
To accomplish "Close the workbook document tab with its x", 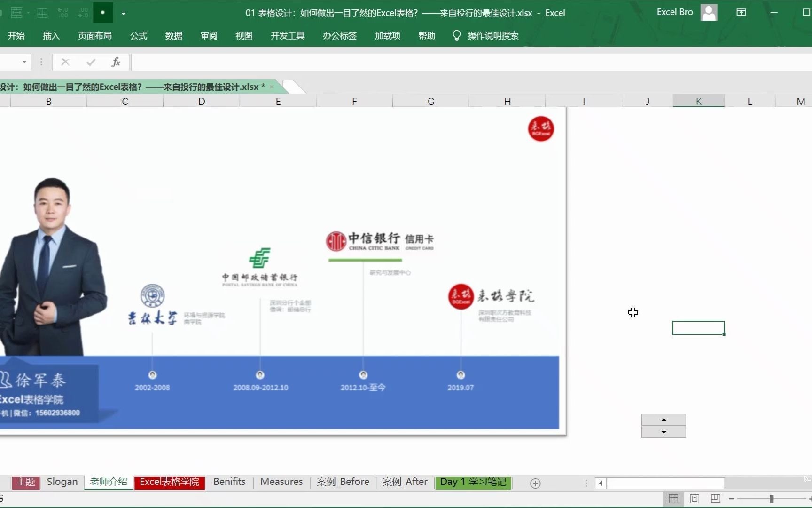I will pyautogui.click(x=272, y=87).
